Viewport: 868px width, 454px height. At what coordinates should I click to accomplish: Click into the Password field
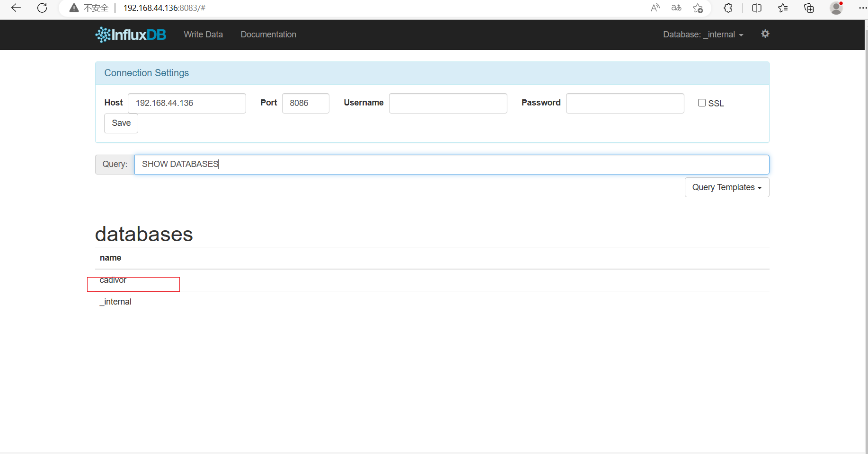(x=625, y=103)
